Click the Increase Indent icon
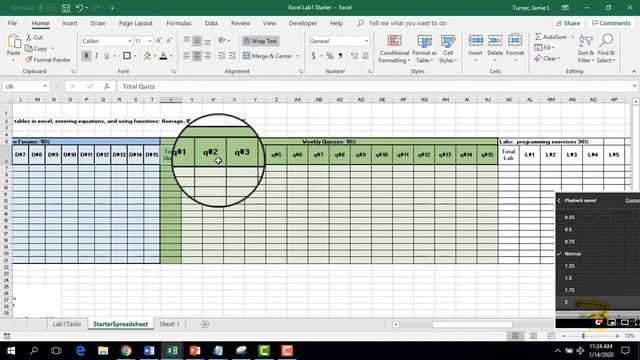The width and height of the screenshot is (640, 360). [x=232, y=56]
